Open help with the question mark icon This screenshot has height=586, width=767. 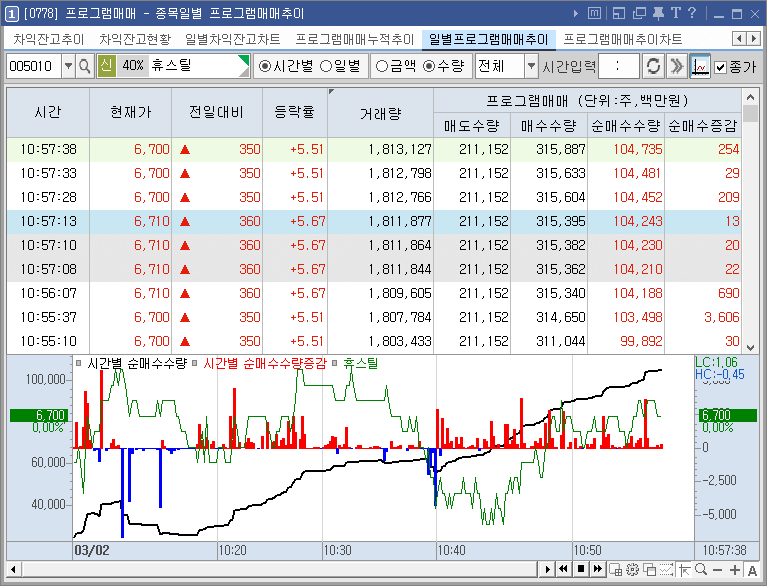[692, 13]
